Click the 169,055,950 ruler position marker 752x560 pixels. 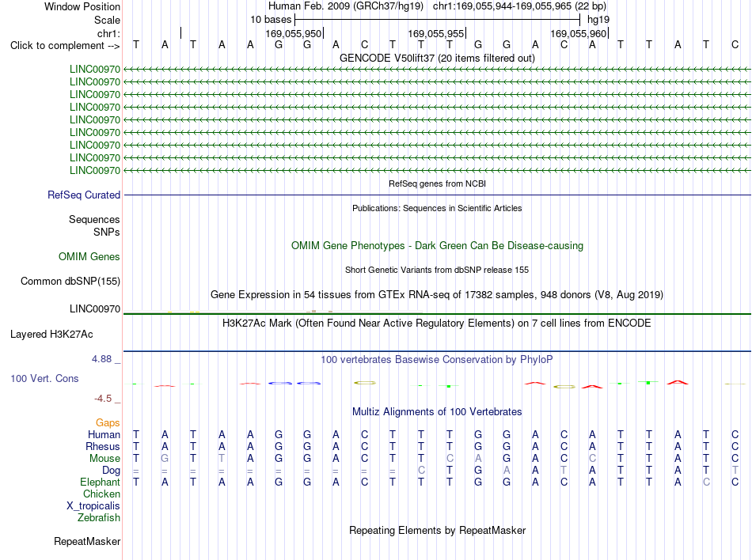pyautogui.click(x=293, y=33)
